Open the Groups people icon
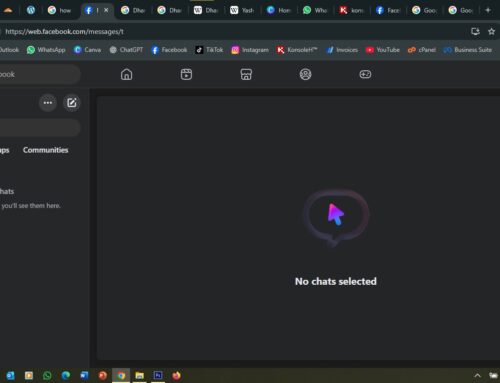Image resolution: width=500 pixels, height=383 pixels. click(x=305, y=74)
